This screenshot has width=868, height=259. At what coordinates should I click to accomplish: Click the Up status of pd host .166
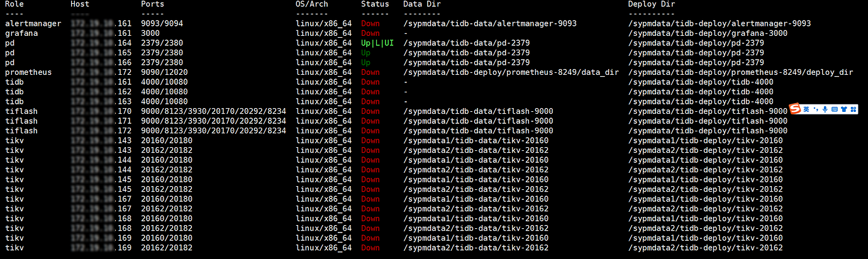[x=366, y=62]
